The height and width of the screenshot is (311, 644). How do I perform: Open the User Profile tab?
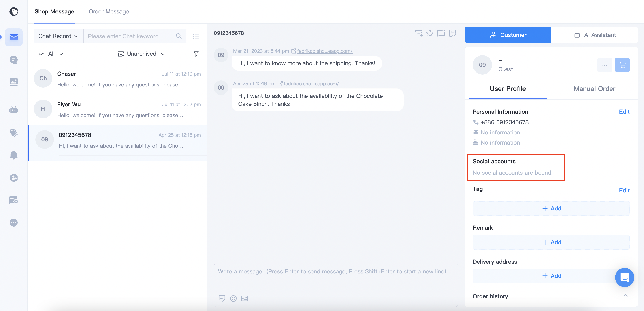(x=508, y=89)
